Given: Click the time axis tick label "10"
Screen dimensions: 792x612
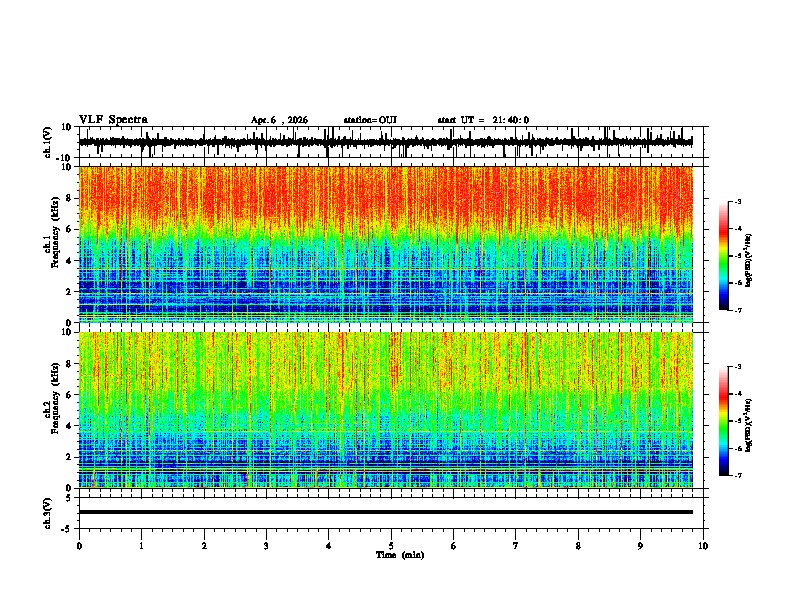Looking at the screenshot, I should tap(703, 546).
